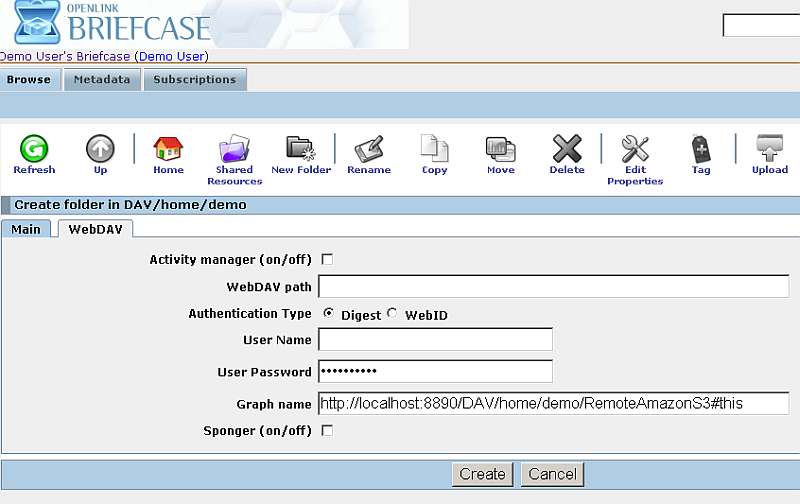Click the Copy icon
The width and height of the screenshot is (800, 504).
point(434,150)
